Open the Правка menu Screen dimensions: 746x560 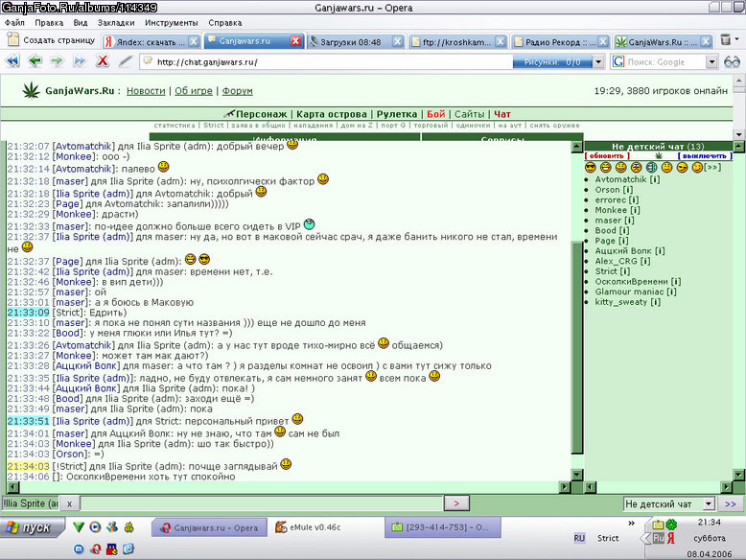click(49, 22)
